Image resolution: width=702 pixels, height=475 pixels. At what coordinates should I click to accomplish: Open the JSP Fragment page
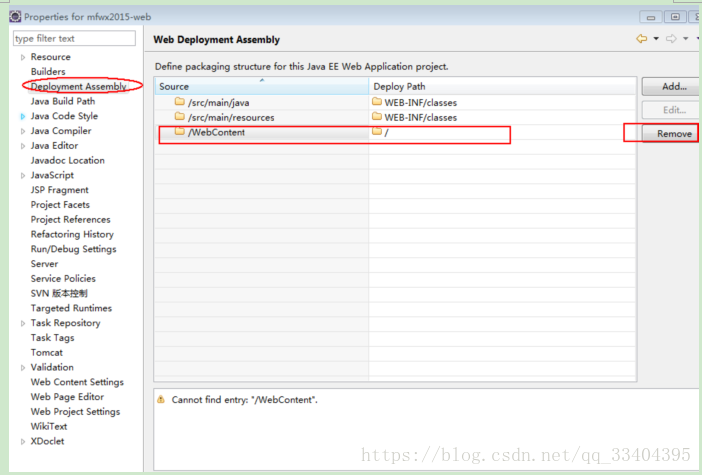tap(60, 190)
